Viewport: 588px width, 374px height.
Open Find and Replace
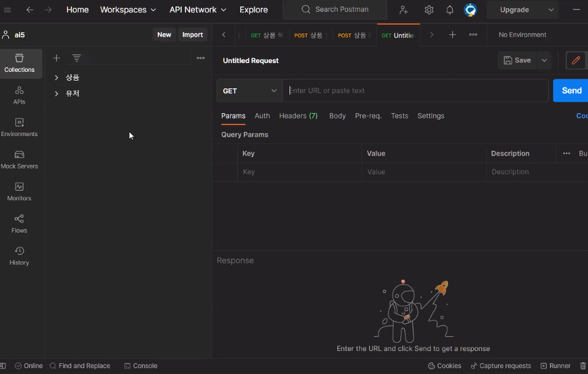80,366
